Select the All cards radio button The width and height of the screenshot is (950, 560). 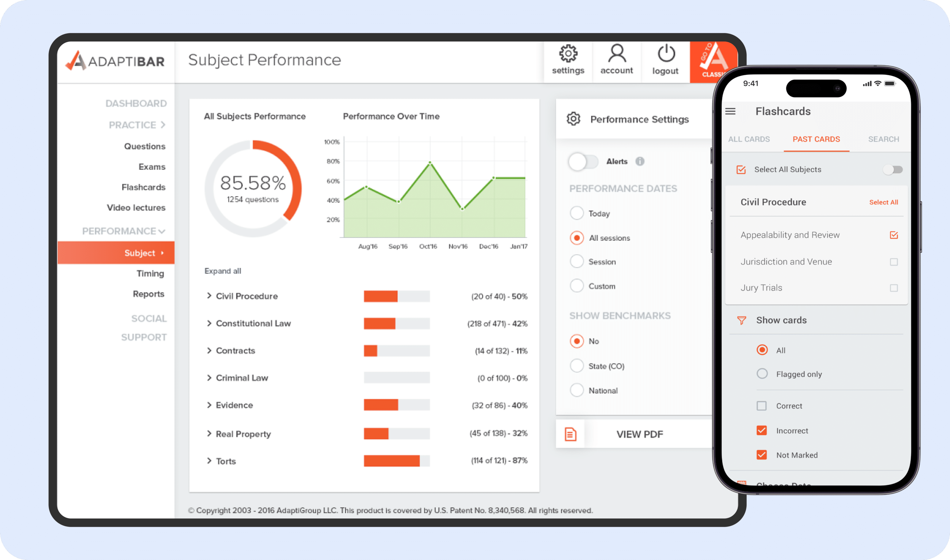(x=762, y=350)
